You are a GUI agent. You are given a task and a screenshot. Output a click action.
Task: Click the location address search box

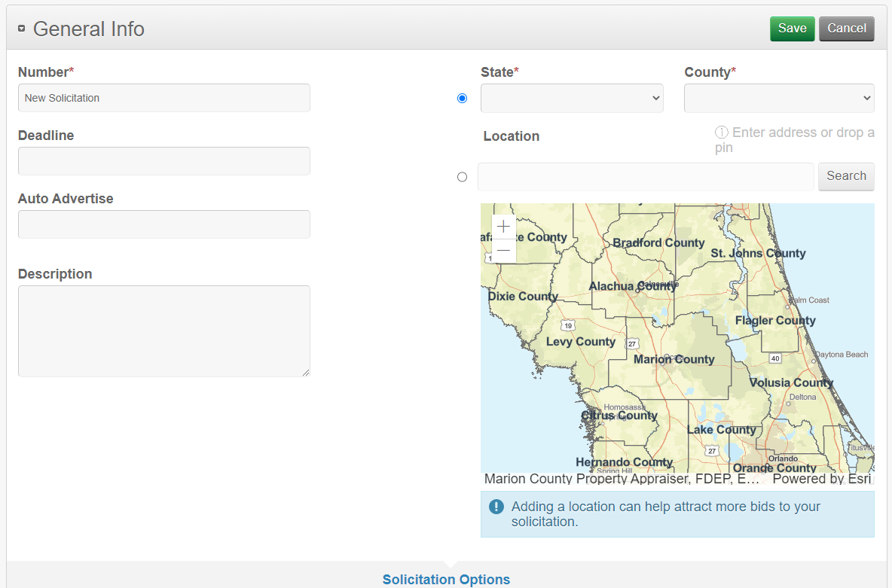coord(646,177)
